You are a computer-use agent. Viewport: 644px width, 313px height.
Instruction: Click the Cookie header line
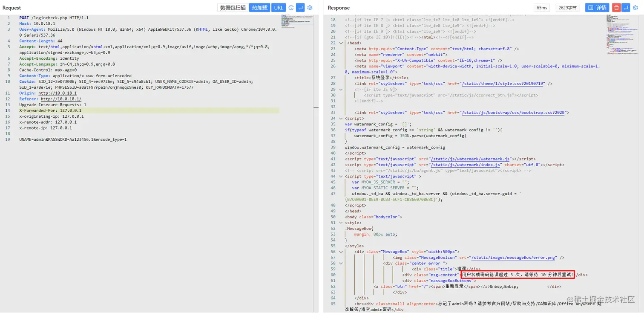point(136,84)
